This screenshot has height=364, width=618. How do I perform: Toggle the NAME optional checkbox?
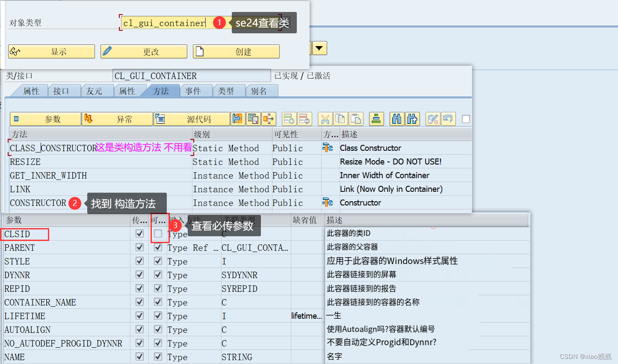(158, 357)
